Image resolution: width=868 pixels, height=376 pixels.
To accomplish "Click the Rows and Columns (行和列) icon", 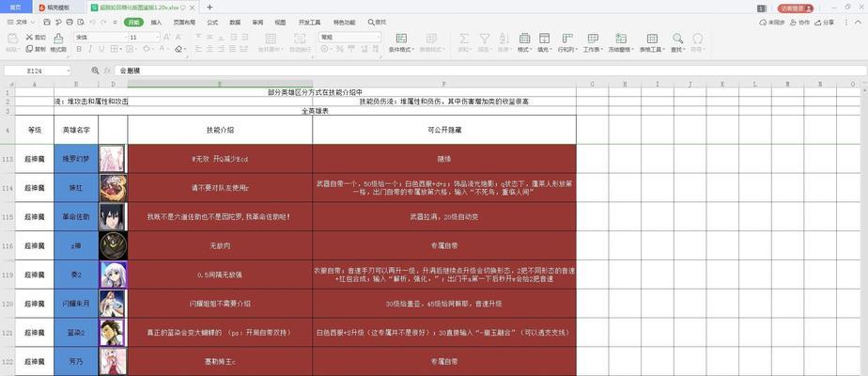I will point(567,39).
